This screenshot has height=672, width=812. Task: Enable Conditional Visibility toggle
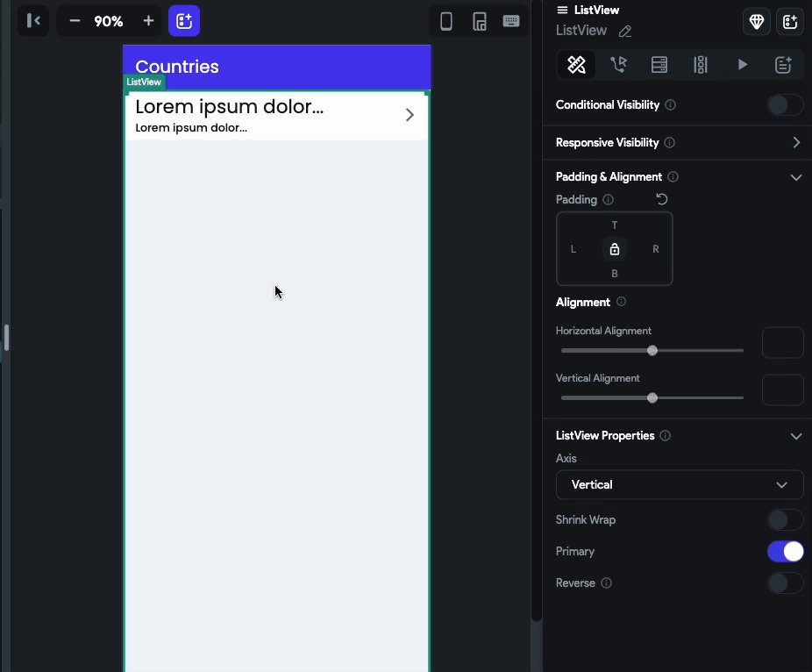pos(785,105)
